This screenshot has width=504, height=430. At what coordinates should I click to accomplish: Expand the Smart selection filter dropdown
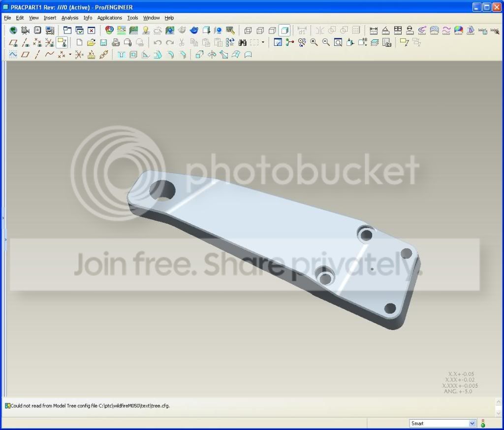click(x=472, y=424)
